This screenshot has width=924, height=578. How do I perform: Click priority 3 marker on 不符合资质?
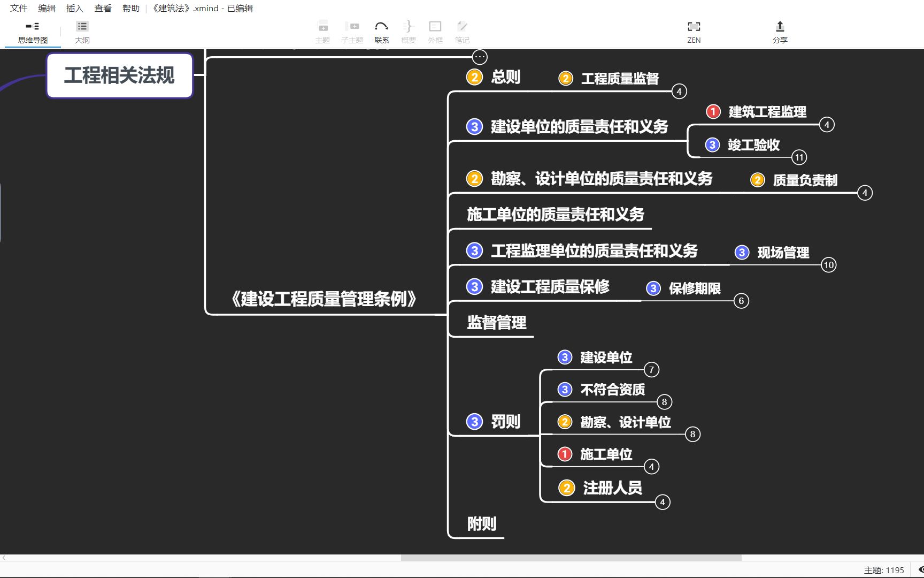[565, 390]
